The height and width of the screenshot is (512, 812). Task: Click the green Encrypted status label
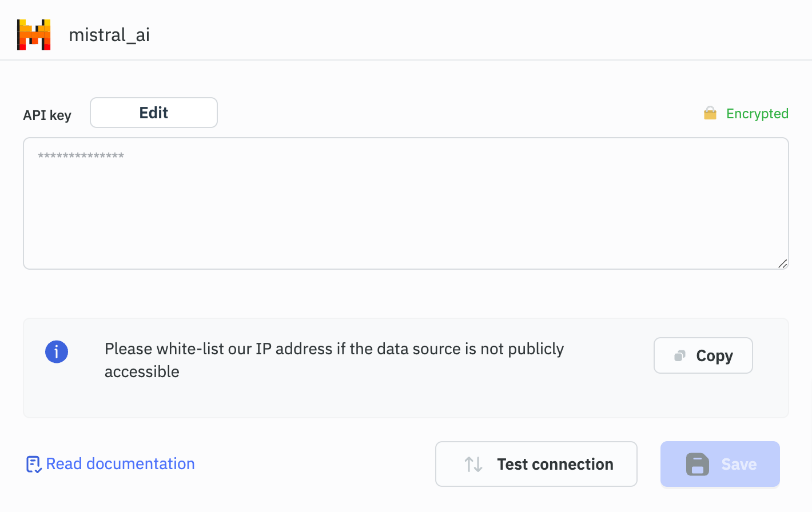tap(757, 114)
